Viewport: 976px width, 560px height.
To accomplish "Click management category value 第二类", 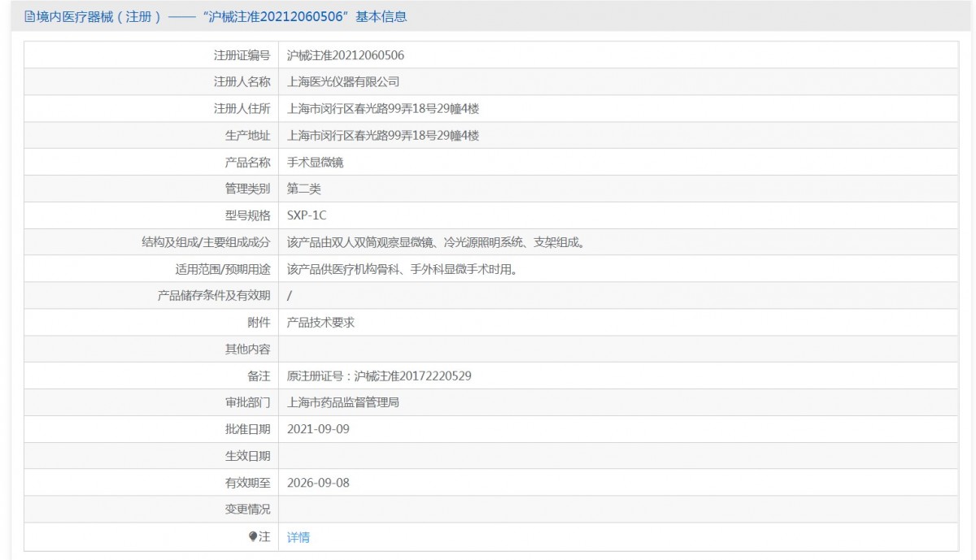I will point(304,189).
